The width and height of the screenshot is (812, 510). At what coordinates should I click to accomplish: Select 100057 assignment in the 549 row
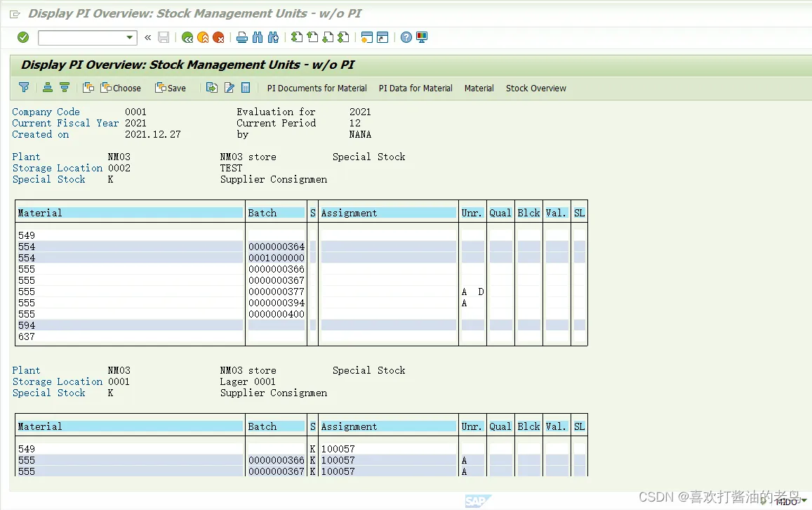tap(338, 449)
